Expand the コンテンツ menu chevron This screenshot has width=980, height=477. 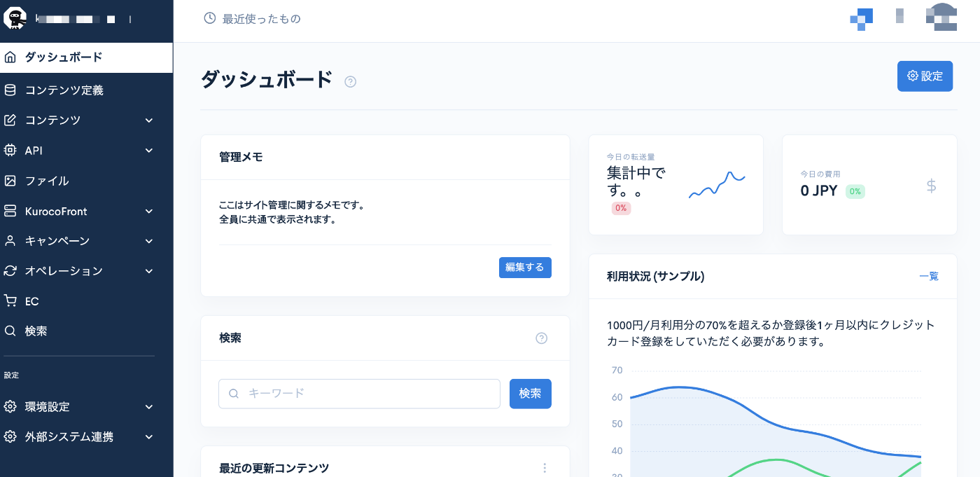point(149,120)
